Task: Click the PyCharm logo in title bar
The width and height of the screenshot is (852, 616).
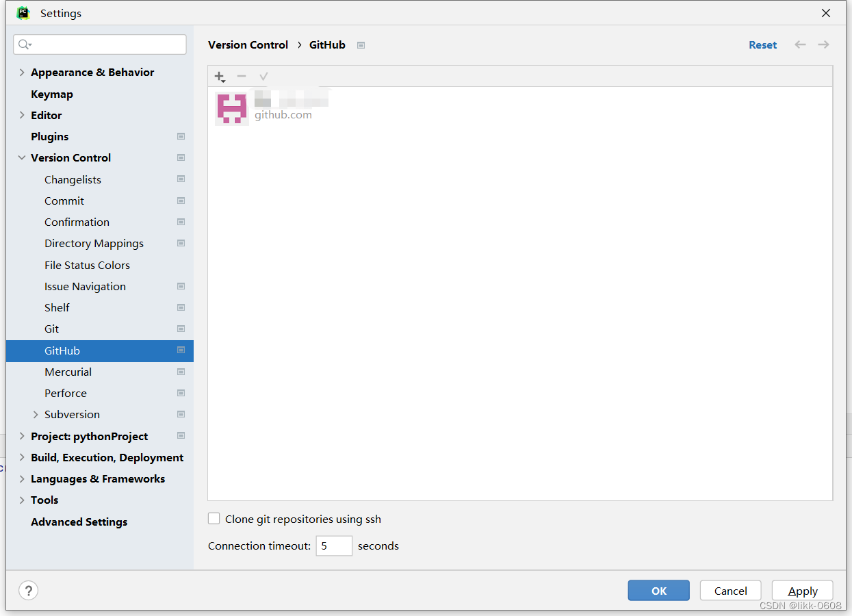Action: coord(23,13)
